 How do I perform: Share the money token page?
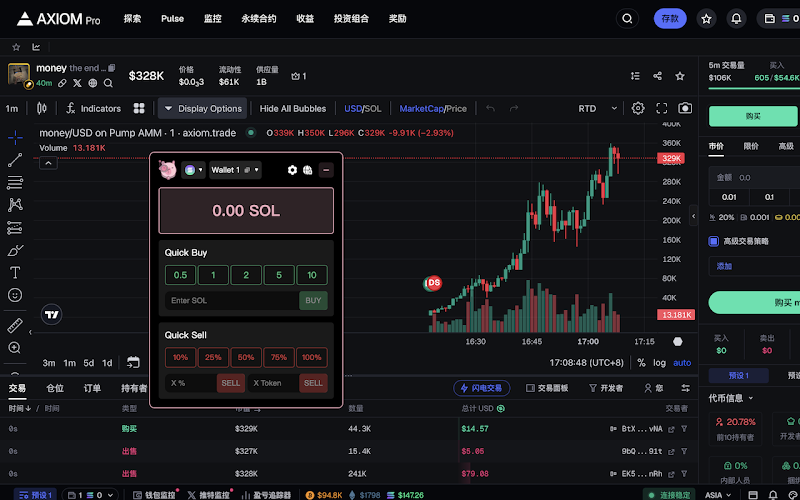657,76
